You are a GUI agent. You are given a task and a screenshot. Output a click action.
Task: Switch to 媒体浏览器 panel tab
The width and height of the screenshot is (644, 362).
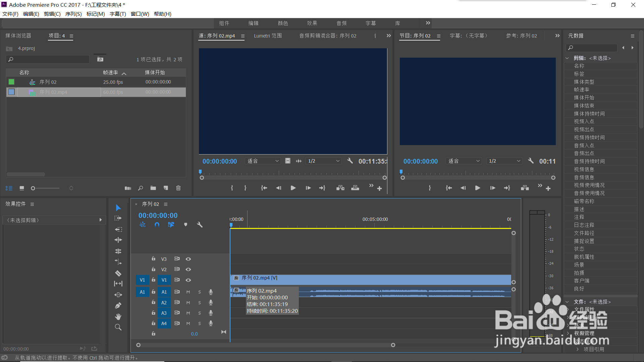click(x=18, y=36)
